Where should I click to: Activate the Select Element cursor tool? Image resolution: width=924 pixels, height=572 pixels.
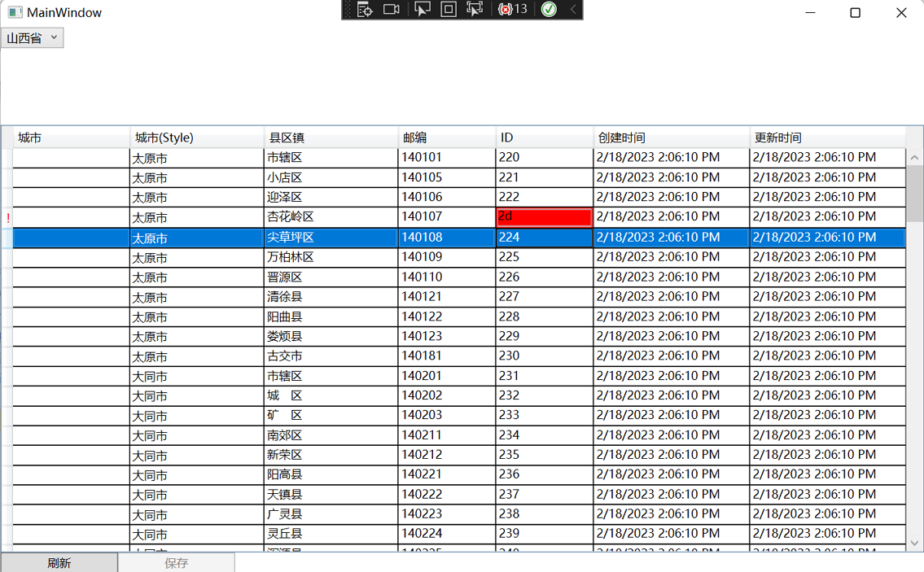point(422,10)
